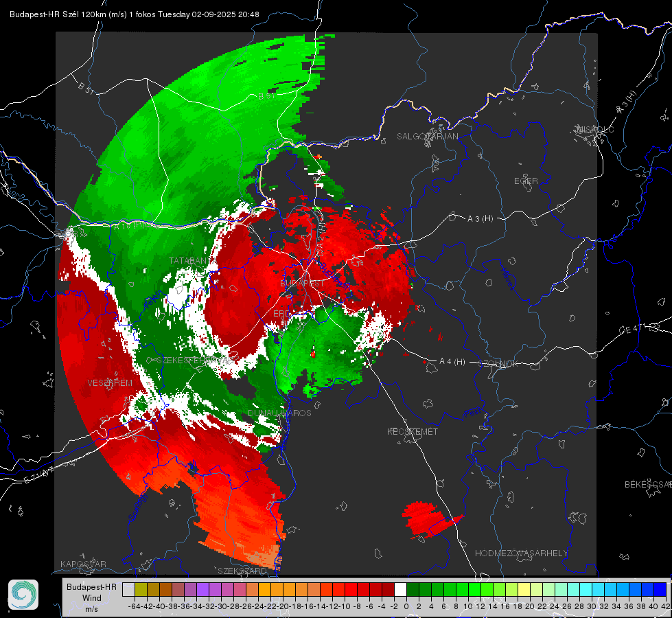672x618 pixels.
Task: Click the isolated red echo patch near Hodmezovasarhely
Action: pyautogui.click(x=430, y=519)
